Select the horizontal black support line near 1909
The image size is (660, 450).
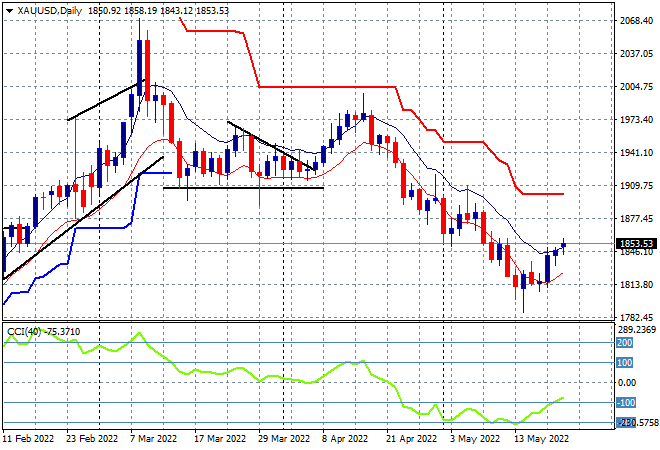[243, 188]
